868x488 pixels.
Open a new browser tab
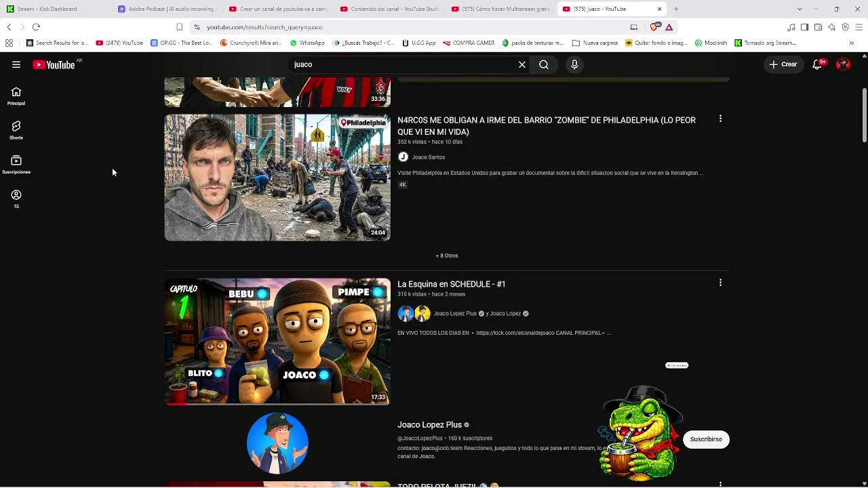pos(676,9)
